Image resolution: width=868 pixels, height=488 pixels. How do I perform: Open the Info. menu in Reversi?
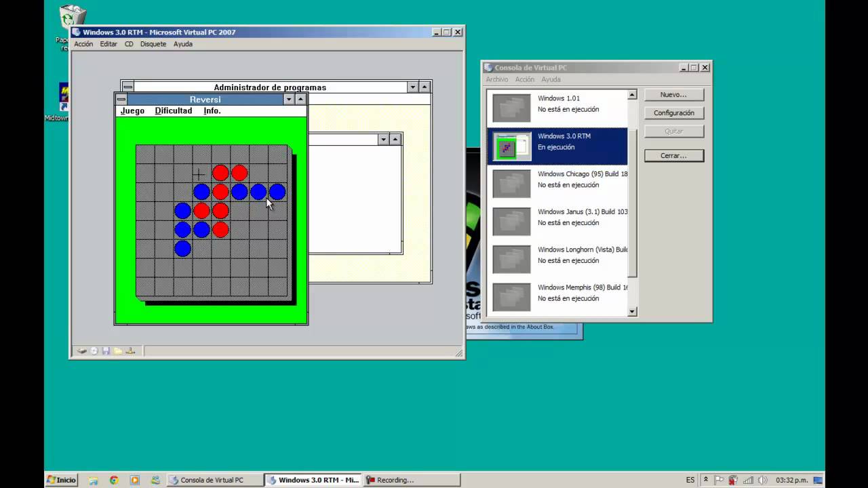point(212,110)
